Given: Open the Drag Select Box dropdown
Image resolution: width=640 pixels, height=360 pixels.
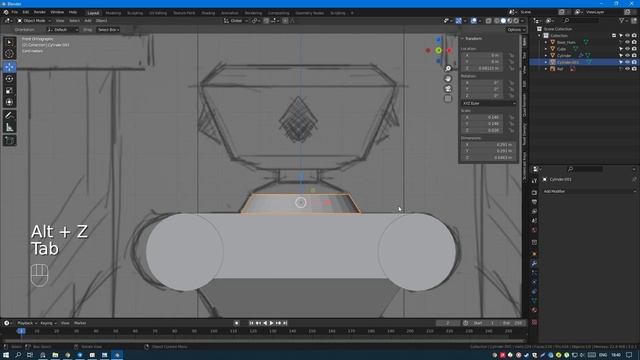Looking at the screenshot, I should pyautogui.click(x=108, y=30).
